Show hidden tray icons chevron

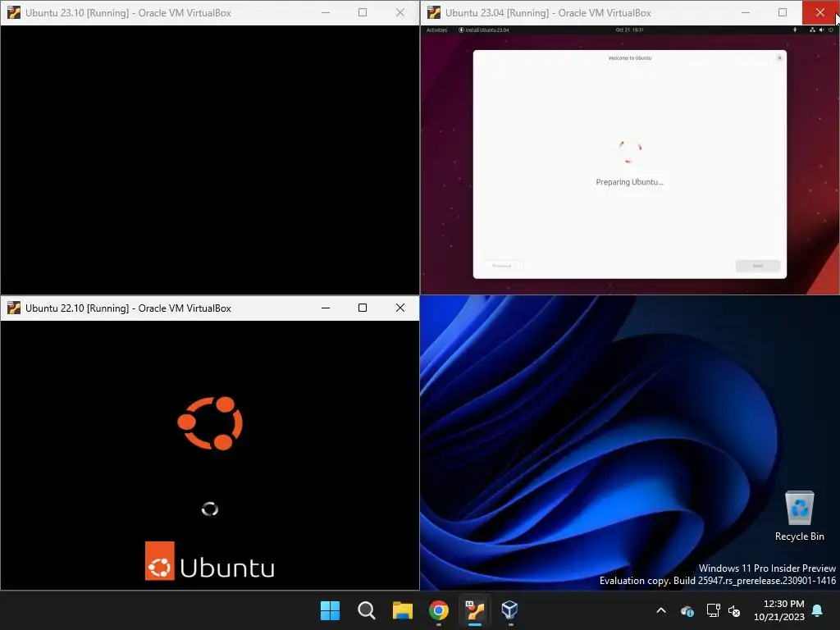pyautogui.click(x=661, y=610)
